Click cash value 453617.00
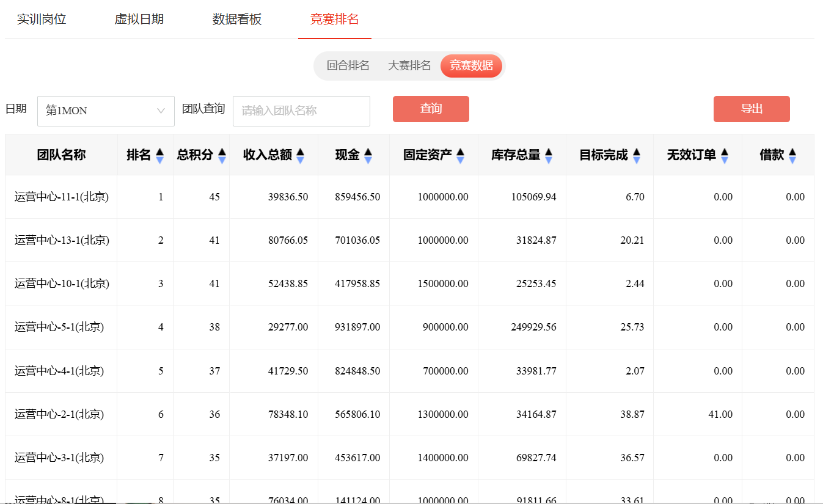Image resolution: width=823 pixels, height=504 pixels. pos(357,458)
